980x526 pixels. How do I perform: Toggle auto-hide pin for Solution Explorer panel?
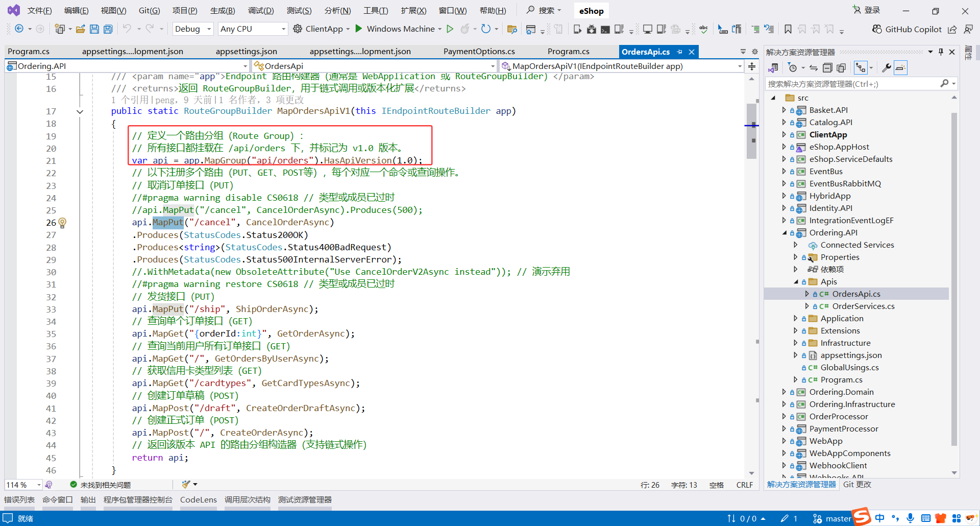coord(941,52)
